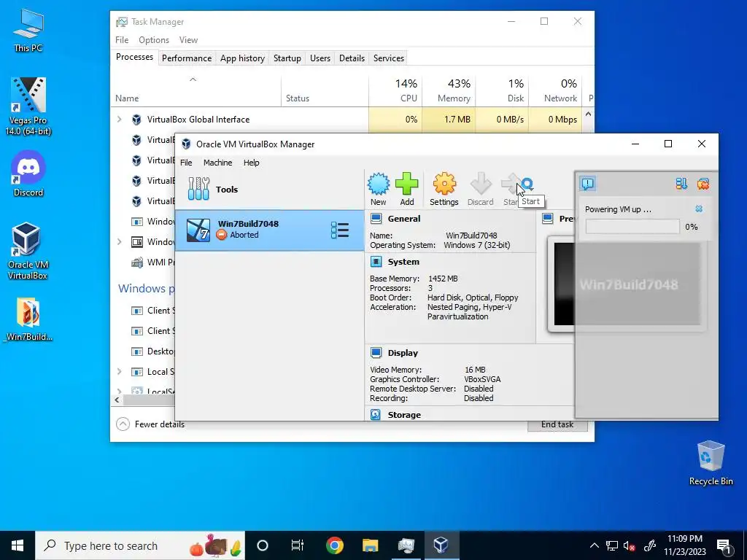The width and height of the screenshot is (747, 560).
Task: Click the network tray icon
Action: pos(612,545)
